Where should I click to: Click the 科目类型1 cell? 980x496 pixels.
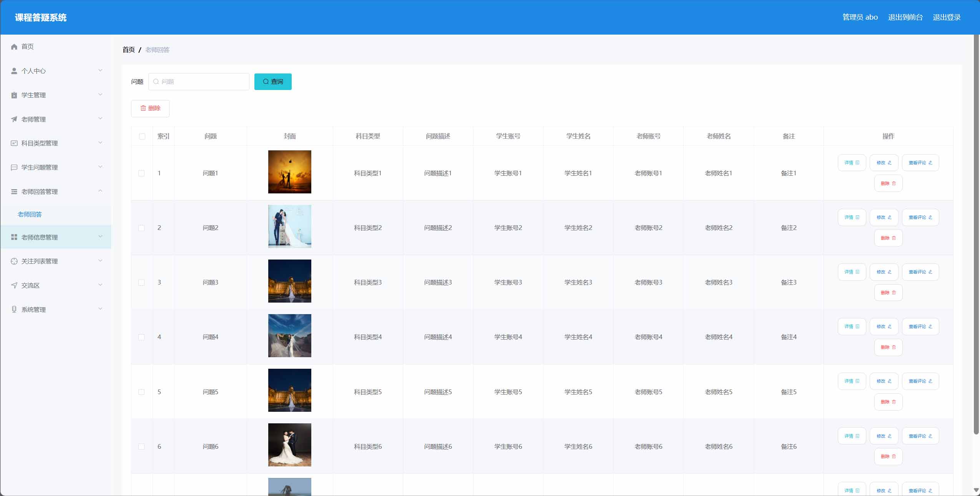pos(368,173)
